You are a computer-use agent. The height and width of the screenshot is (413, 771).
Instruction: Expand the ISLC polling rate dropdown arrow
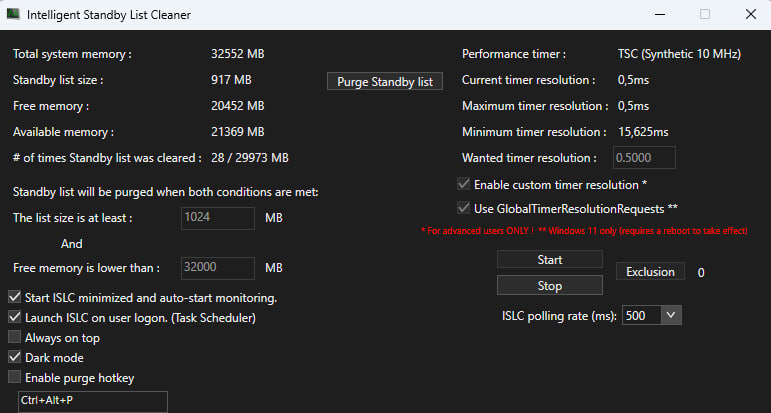point(671,315)
